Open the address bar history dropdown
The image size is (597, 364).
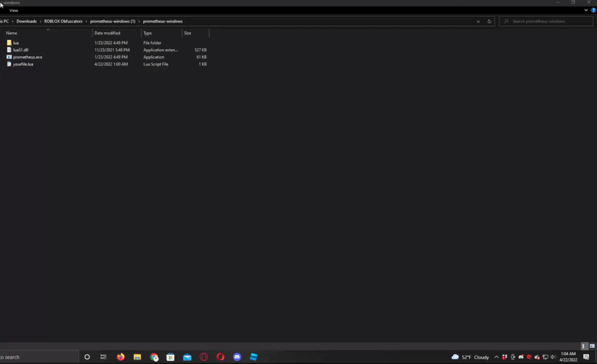[478, 21]
